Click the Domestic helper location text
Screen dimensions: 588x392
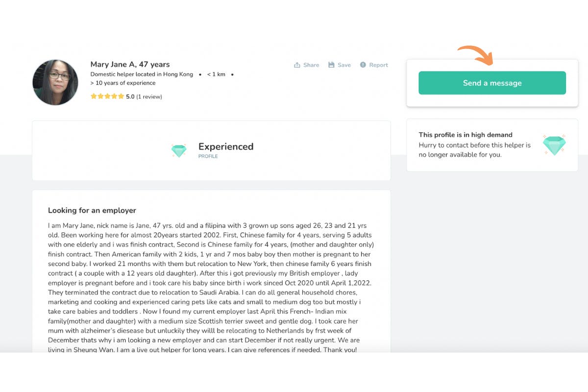pos(142,74)
